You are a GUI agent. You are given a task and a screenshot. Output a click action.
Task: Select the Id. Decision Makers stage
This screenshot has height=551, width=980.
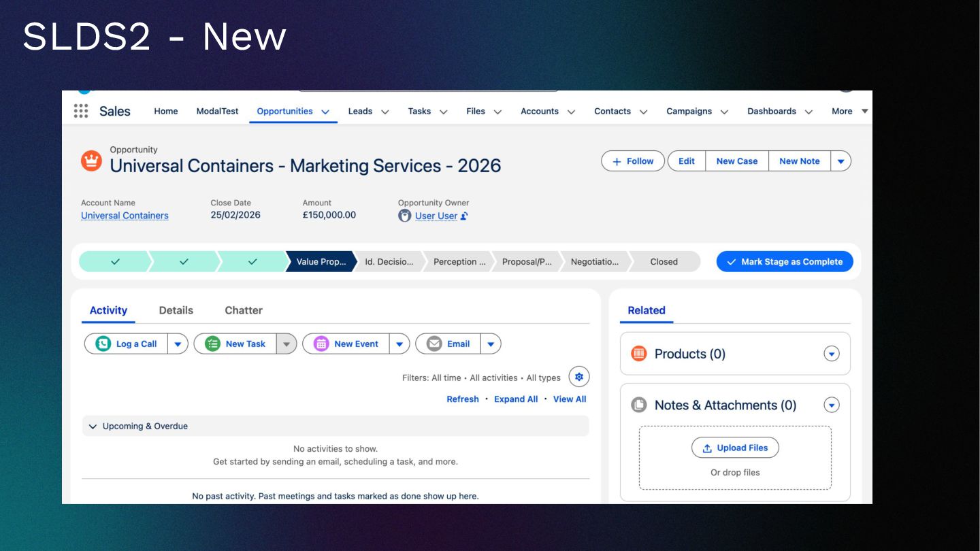389,262
